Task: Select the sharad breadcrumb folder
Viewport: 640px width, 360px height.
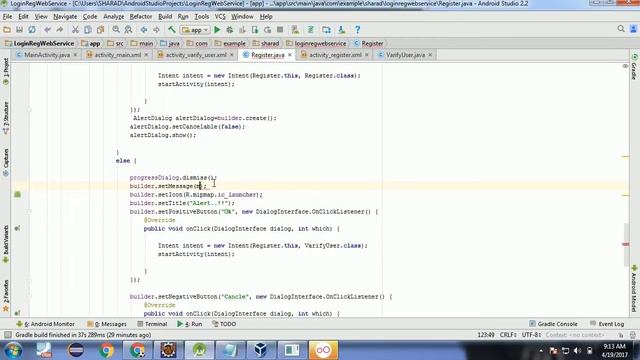Action: tap(266, 43)
